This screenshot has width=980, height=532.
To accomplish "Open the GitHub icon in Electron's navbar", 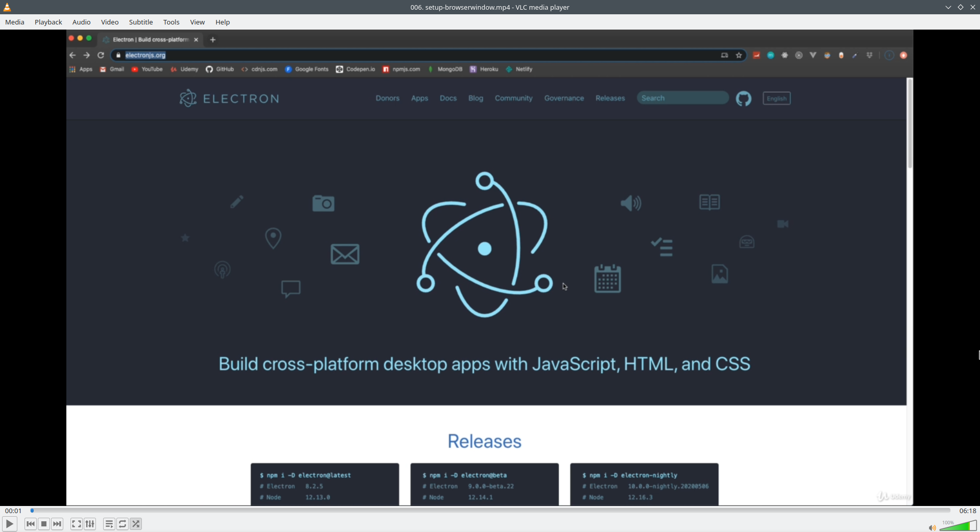I will click(x=744, y=98).
